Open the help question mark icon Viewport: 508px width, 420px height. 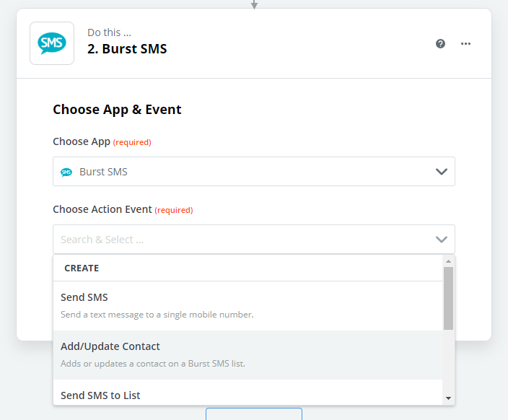(441, 43)
